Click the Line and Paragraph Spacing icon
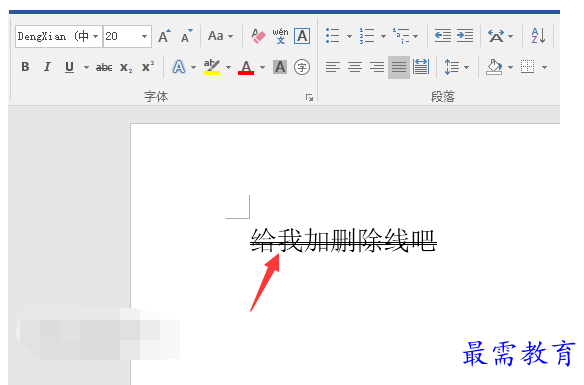584x385 pixels. (451, 67)
